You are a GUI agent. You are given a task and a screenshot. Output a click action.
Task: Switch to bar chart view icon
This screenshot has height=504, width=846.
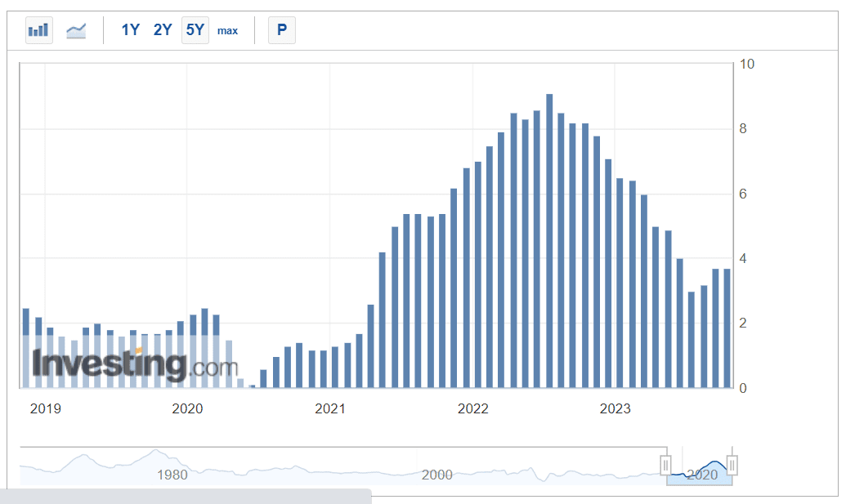[x=38, y=30]
